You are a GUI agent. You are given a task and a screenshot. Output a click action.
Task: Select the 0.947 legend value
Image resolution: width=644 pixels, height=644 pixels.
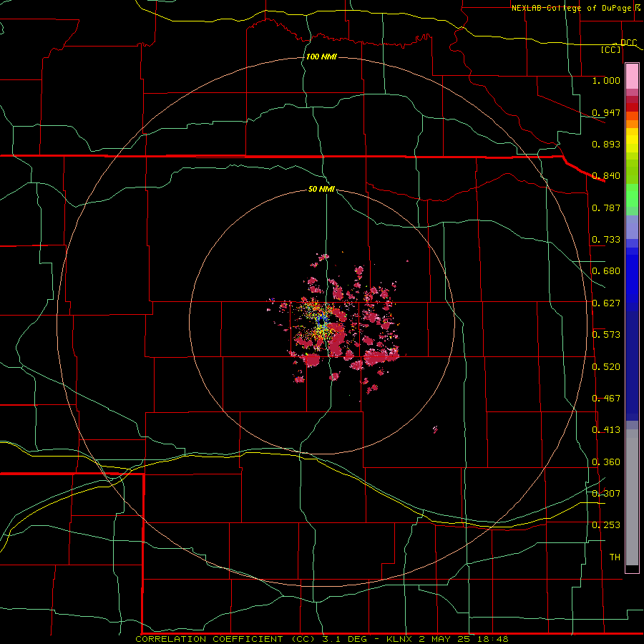(606, 112)
